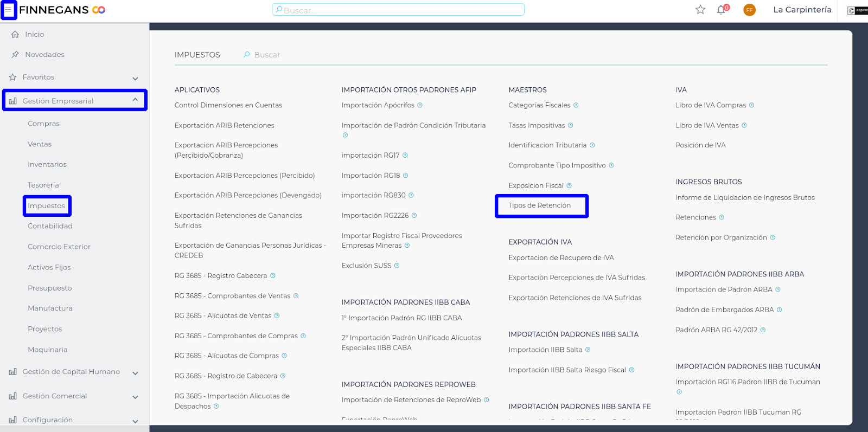Open Contabilidad from the sidebar
Image resolution: width=868 pixels, height=432 pixels.
[50, 226]
